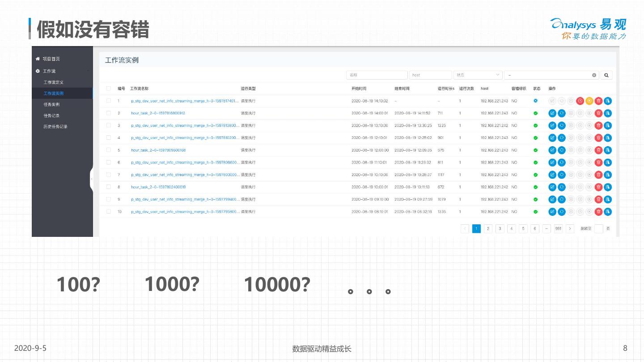The image size is (644, 362).
Task: Click the next page arrow
Action: (x=570, y=229)
